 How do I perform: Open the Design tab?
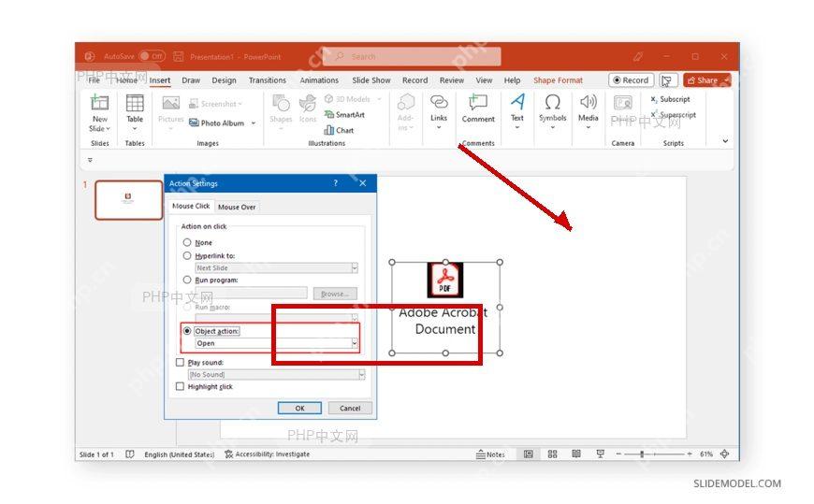click(224, 80)
